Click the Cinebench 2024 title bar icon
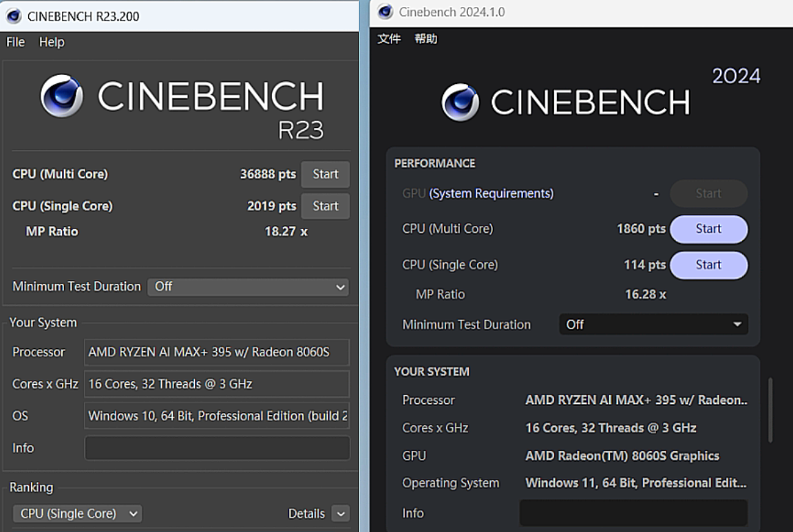The width and height of the screenshot is (793, 532). click(x=386, y=12)
